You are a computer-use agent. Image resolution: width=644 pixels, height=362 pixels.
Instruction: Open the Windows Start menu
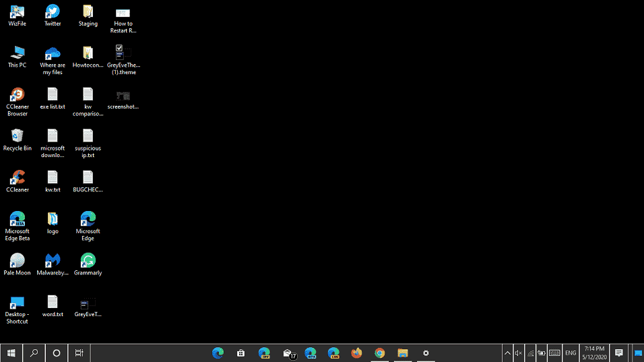11,353
